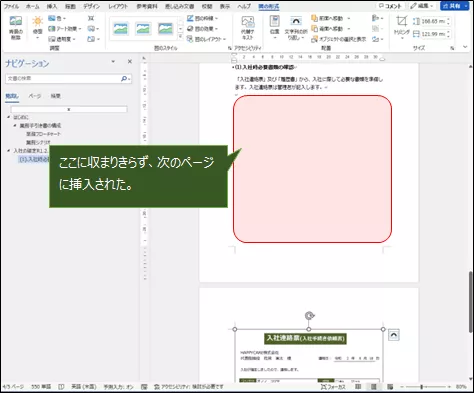Click the Comments (コメント) button

(390, 6)
